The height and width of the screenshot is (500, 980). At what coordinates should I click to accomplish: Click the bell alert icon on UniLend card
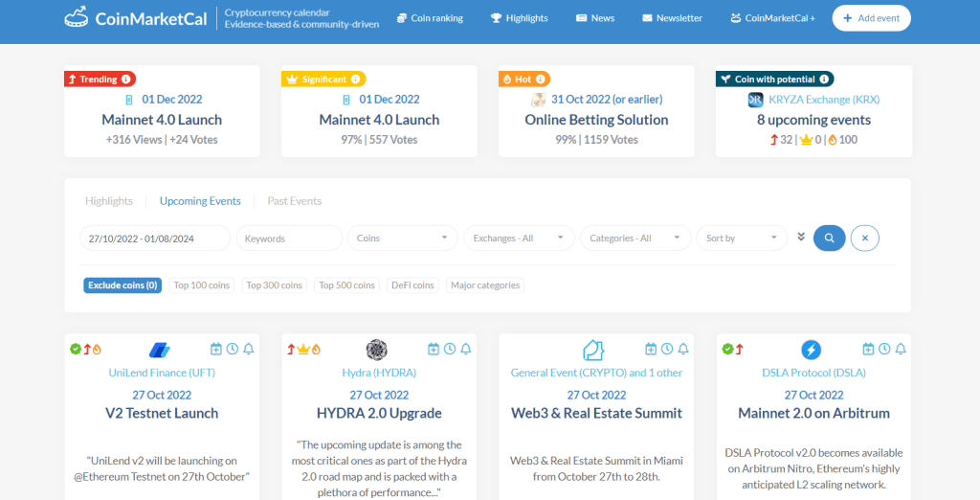click(x=249, y=349)
